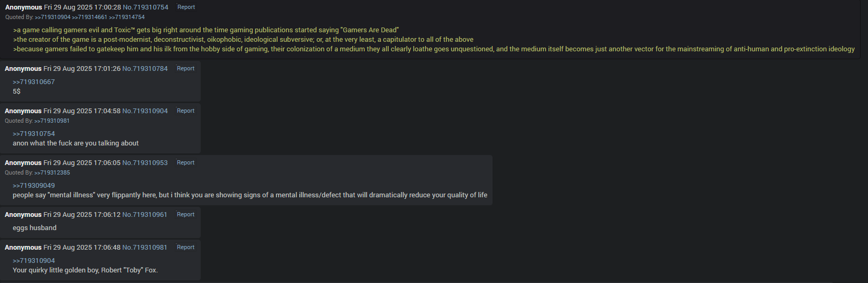Open post number No.719310904
This screenshot has height=283, width=868.
click(x=145, y=111)
